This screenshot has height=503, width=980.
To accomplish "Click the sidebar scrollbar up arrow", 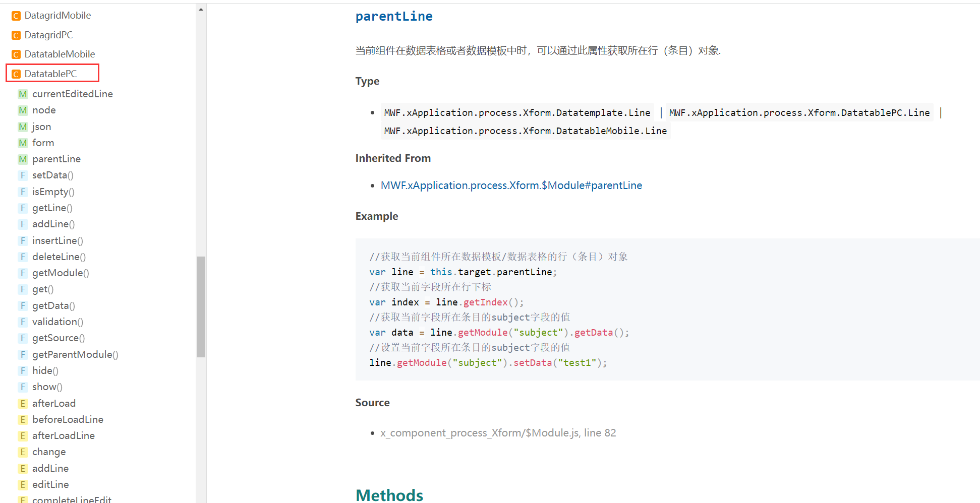I will (x=201, y=10).
